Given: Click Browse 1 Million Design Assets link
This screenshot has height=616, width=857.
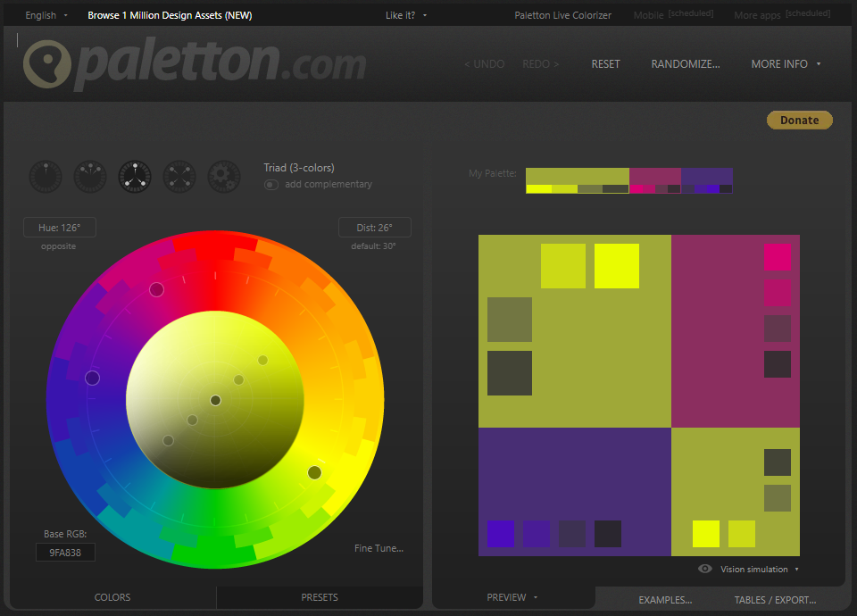Looking at the screenshot, I should (170, 15).
